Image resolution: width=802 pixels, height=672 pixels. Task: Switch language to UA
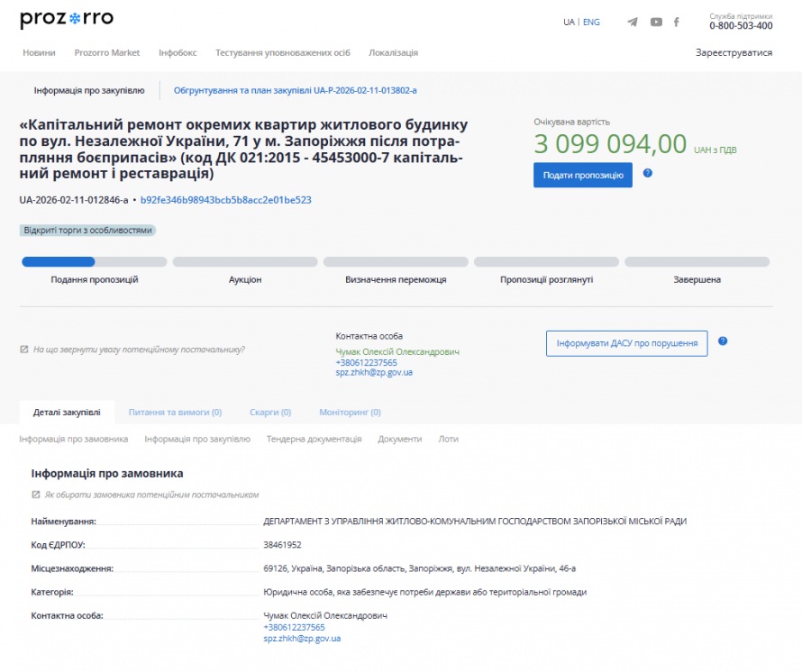tap(569, 23)
